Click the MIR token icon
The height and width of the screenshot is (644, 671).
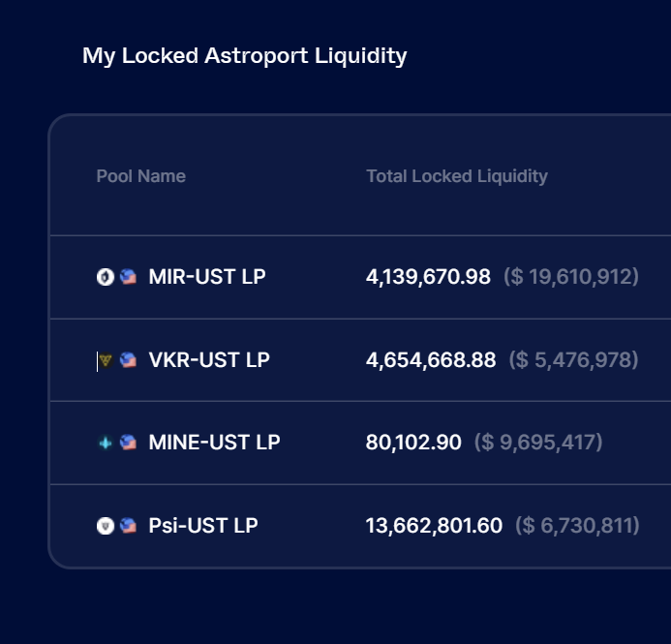click(106, 277)
